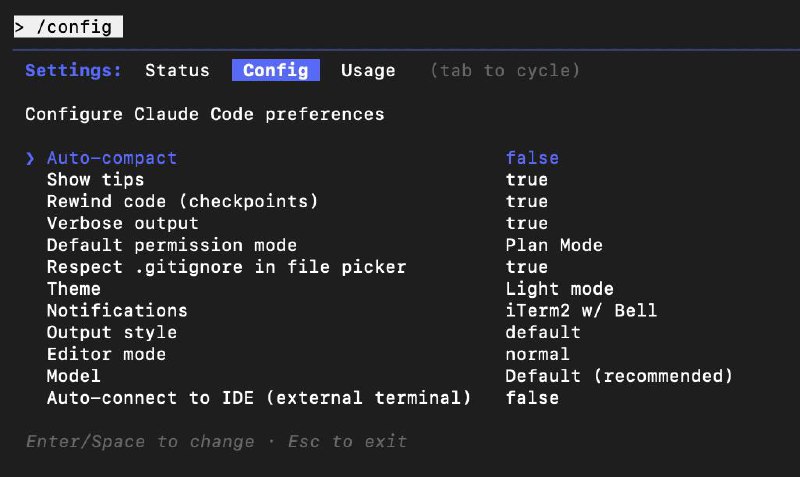Image resolution: width=800 pixels, height=477 pixels.
Task: Select the highlighted Config tab
Action: (x=276, y=70)
